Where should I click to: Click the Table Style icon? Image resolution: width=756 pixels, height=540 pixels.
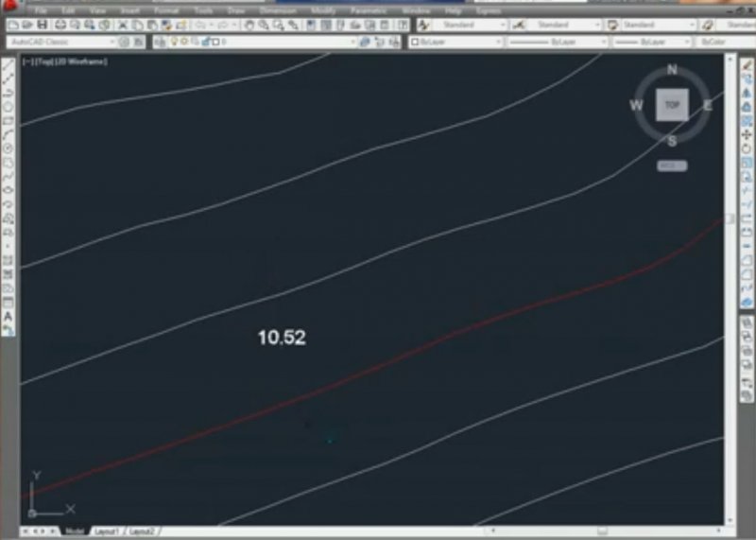click(612, 25)
